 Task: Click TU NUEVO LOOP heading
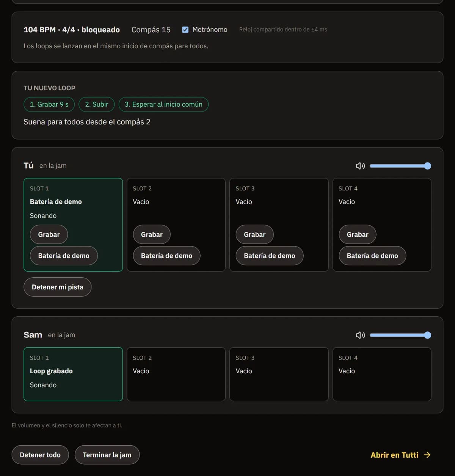click(49, 88)
